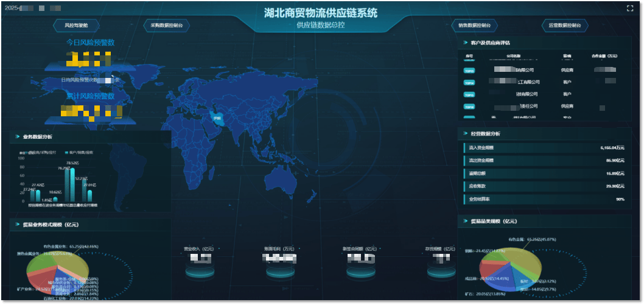This screenshot has height=305, width=644.
Task: Click the 序号 column header
Action: [x=469, y=56]
